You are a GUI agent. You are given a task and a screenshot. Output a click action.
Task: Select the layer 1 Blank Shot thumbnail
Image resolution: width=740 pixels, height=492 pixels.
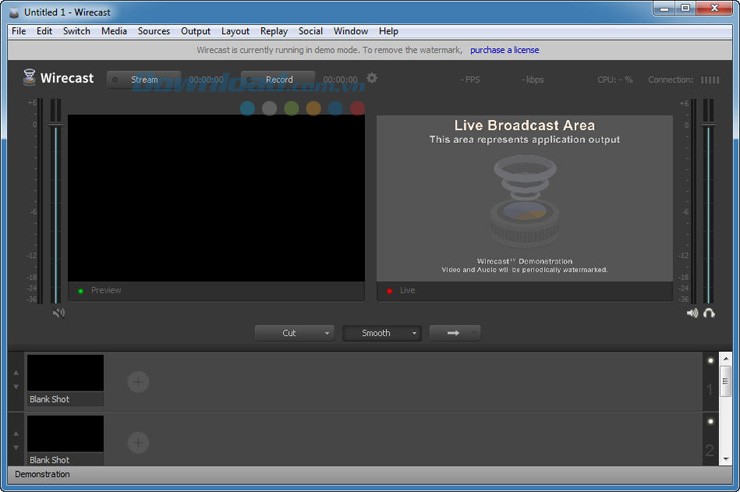65,380
